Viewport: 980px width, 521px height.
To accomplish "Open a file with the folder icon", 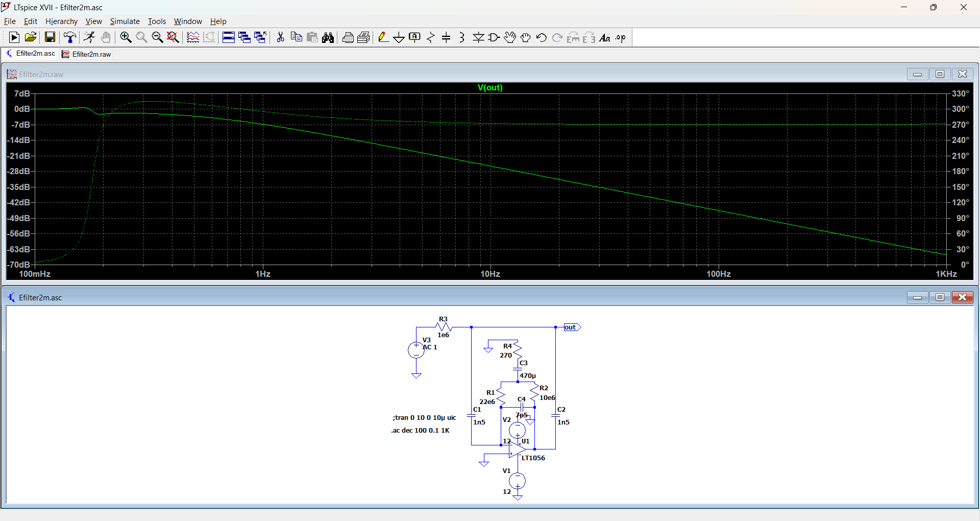I will click(31, 37).
